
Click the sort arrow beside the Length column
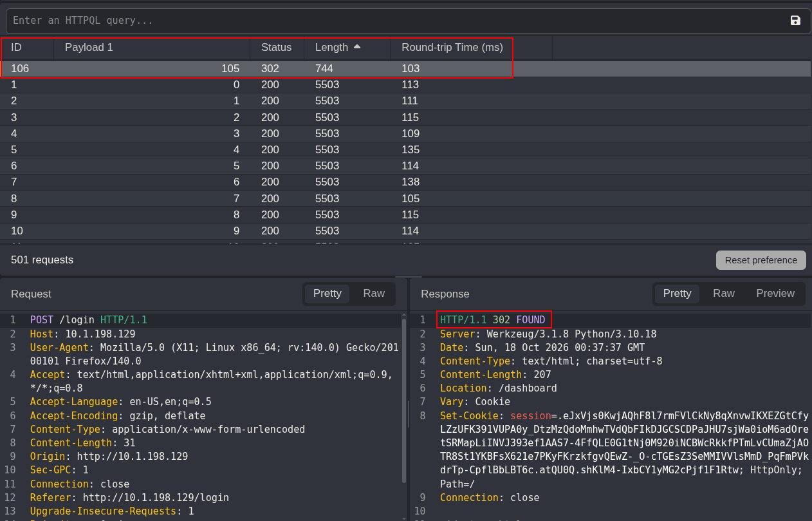[x=357, y=47]
